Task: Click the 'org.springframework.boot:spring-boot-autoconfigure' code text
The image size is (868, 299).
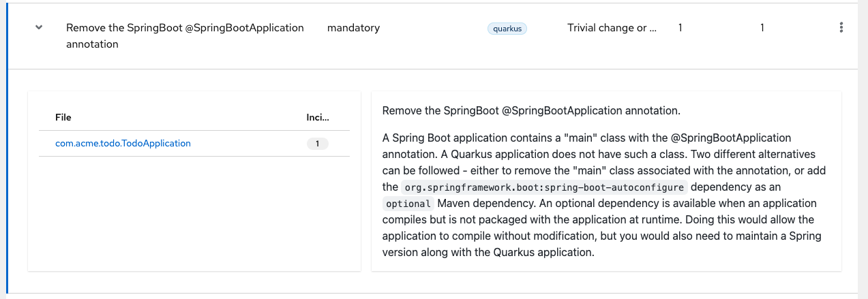Action: [543, 187]
